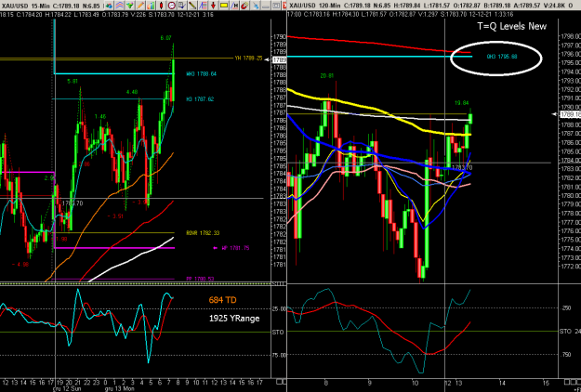Select the green funnel filter icon

(x=130, y=6)
